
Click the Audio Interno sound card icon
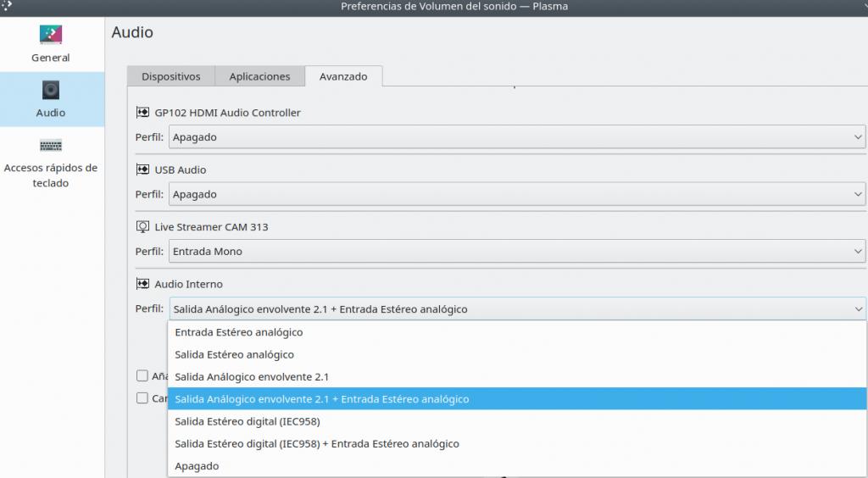[142, 284]
